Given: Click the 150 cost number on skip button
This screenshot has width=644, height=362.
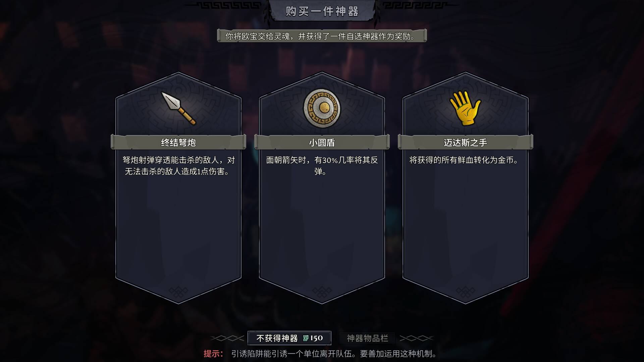Looking at the screenshot, I should (x=317, y=338).
